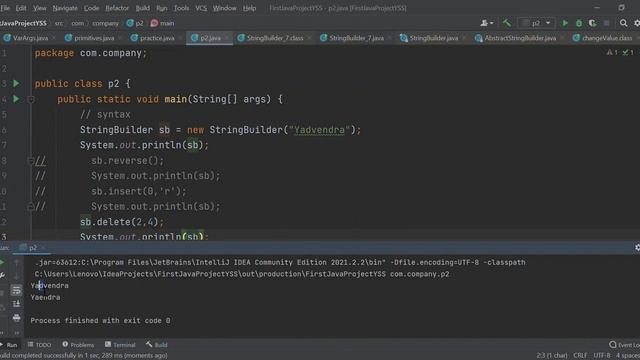Open the user account icon dropdown
The height and width of the screenshot is (360, 640).
pos(487,23)
